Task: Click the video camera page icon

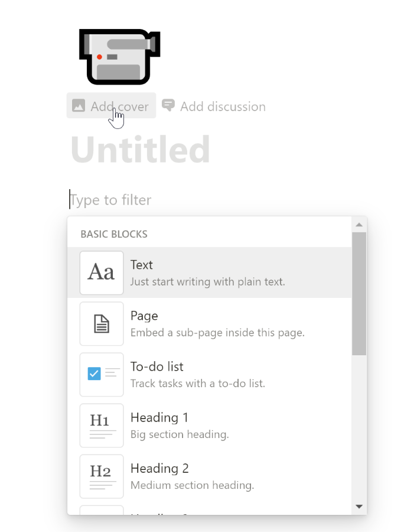Action: point(119,57)
